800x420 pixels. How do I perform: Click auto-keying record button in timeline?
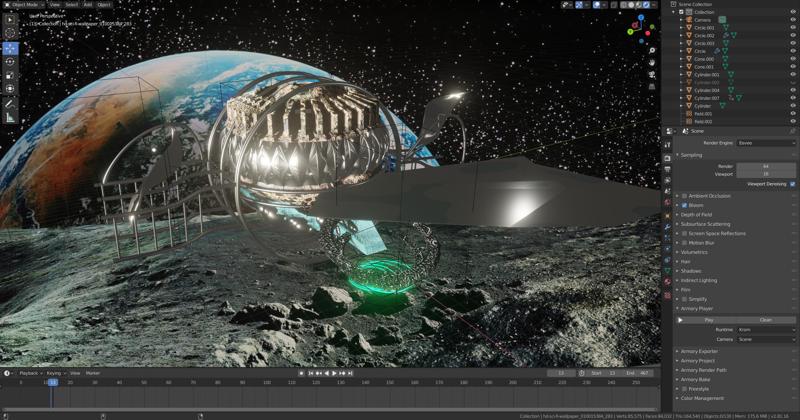click(x=301, y=373)
